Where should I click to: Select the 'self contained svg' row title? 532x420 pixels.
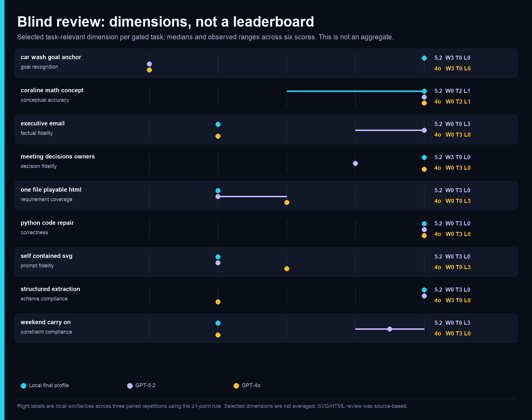[46, 256]
